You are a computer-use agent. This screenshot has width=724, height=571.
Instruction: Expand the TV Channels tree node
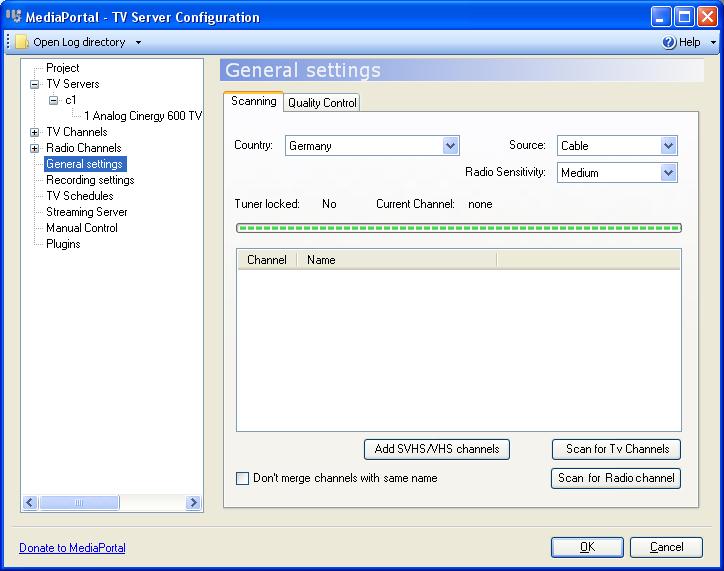[34, 132]
